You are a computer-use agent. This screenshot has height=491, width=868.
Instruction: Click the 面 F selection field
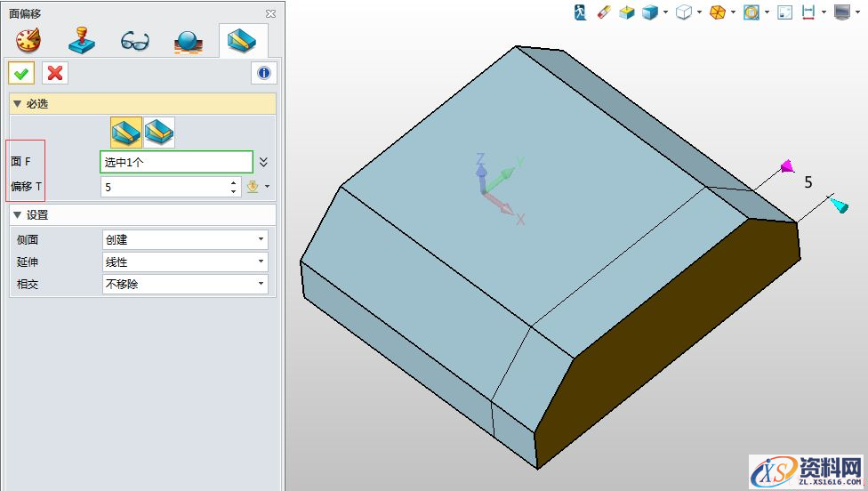point(176,162)
